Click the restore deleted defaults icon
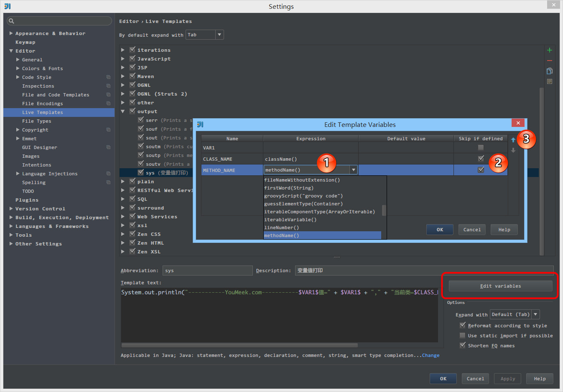 (x=549, y=81)
